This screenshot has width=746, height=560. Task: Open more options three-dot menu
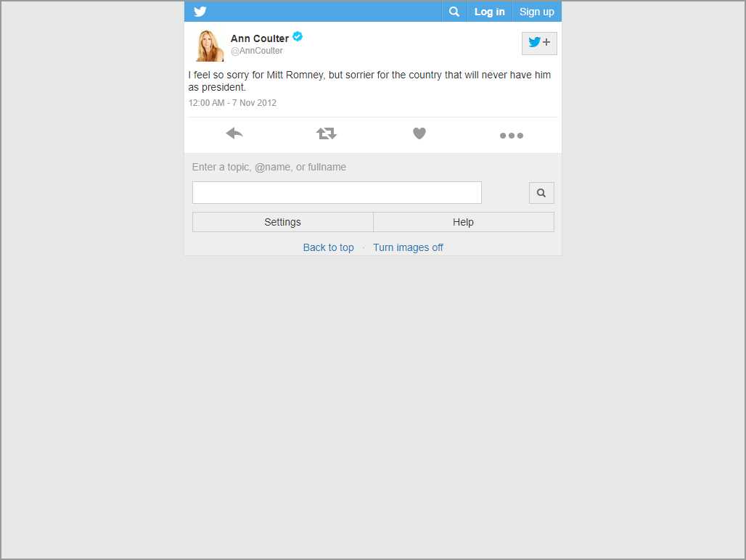point(511,136)
